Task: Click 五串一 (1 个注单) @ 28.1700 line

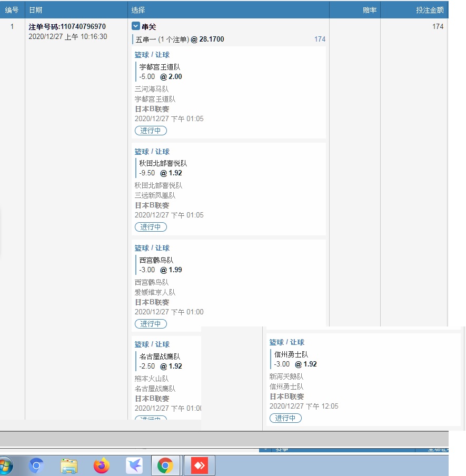Action: (180, 39)
